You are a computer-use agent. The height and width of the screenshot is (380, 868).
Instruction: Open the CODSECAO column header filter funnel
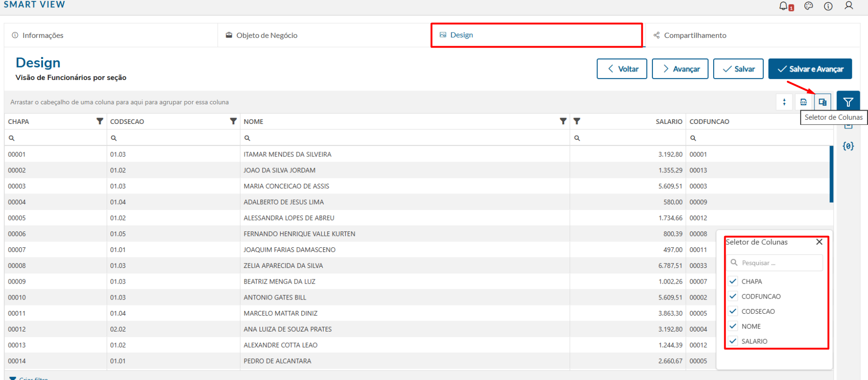point(233,121)
